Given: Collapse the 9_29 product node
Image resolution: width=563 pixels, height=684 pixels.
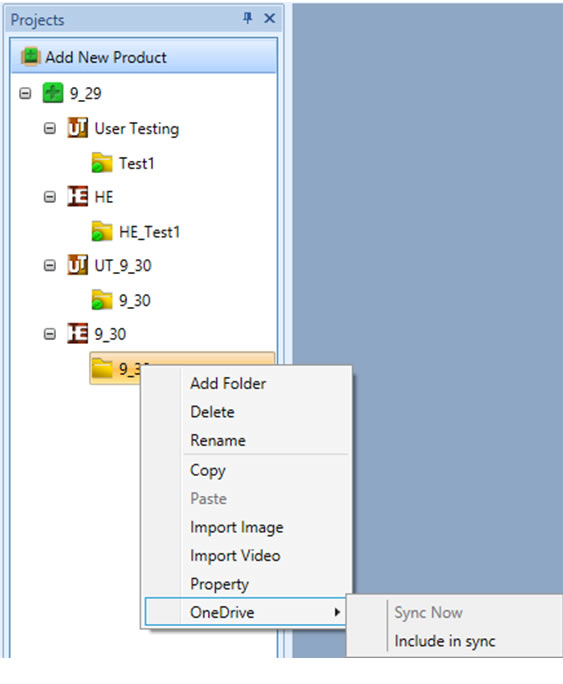Looking at the screenshot, I should pyautogui.click(x=25, y=93).
